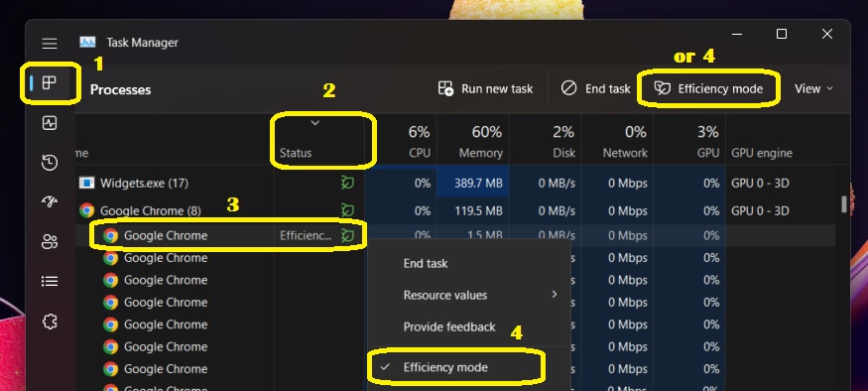Click the green leaf icon for Google Chrome (8)
Image resolution: width=868 pixels, height=391 pixels.
(347, 210)
